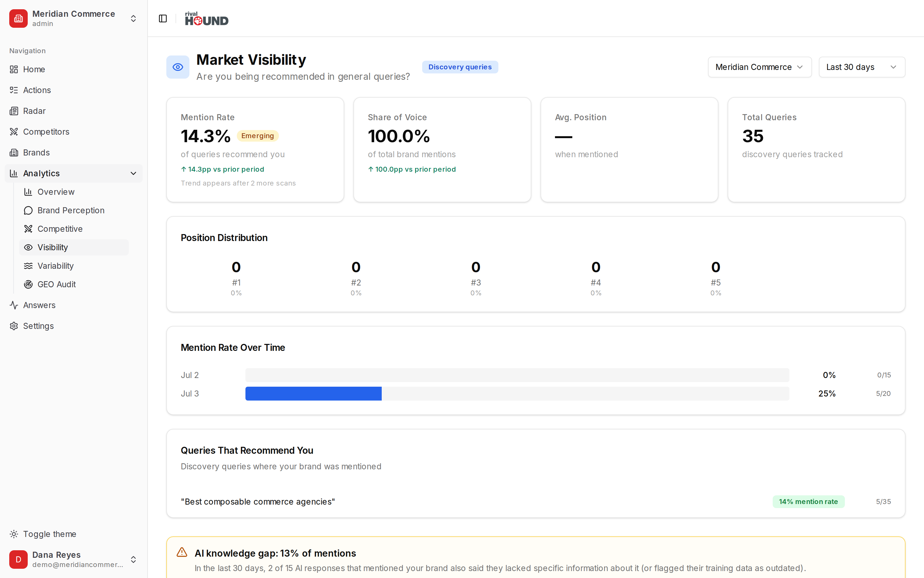Image resolution: width=924 pixels, height=578 pixels.
Task: Click the Discovery queries badge
Action: point(460,67)
